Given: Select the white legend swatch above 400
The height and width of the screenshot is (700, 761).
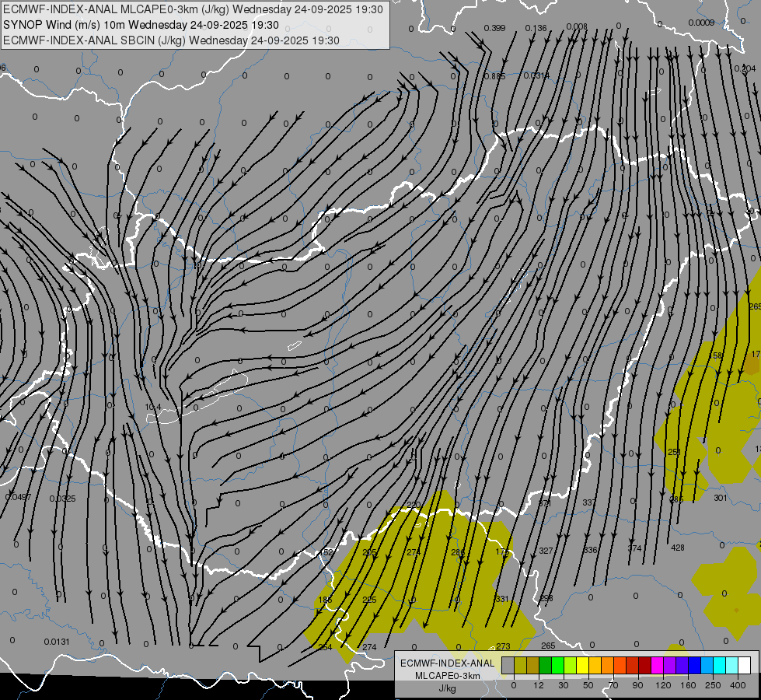Looking at the screenshot, I should [x=744, y=665].
